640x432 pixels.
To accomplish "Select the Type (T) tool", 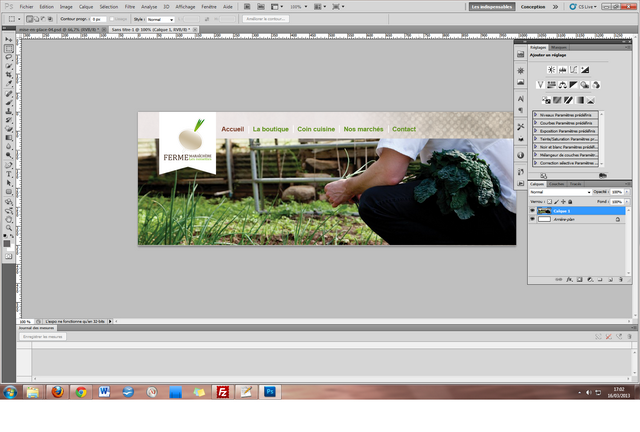I will coord(9,173).
